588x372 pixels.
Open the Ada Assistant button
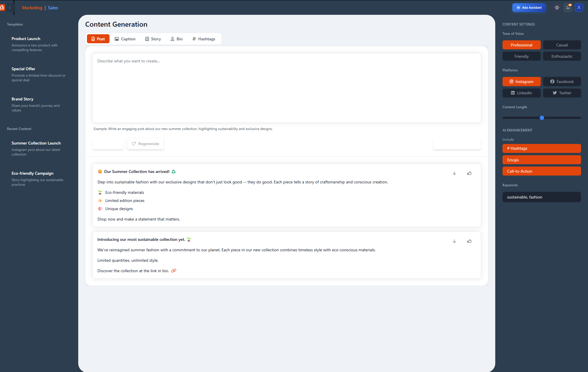(529, 8)
